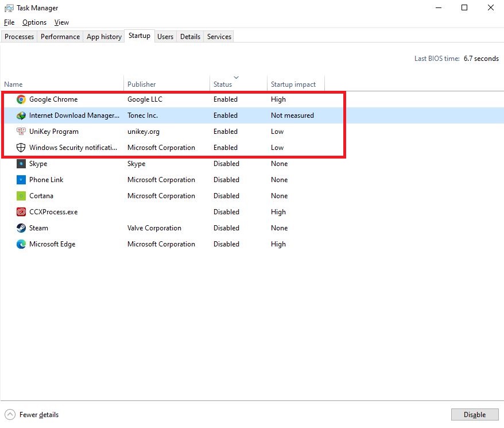Sort the list by the Publisher column header
This screenshot has height=428, width=504.
click(x=141, y=84)
